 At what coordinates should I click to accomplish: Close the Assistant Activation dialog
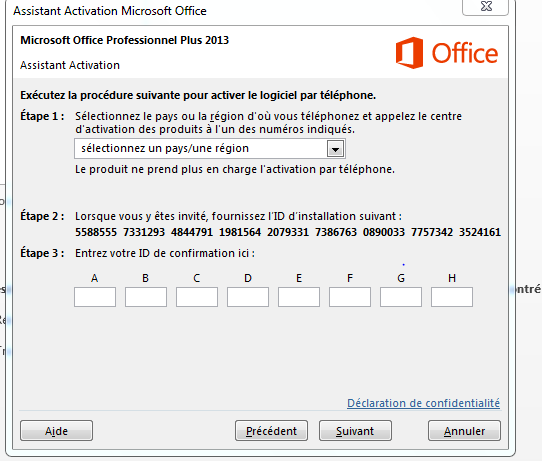click(486, 7)
